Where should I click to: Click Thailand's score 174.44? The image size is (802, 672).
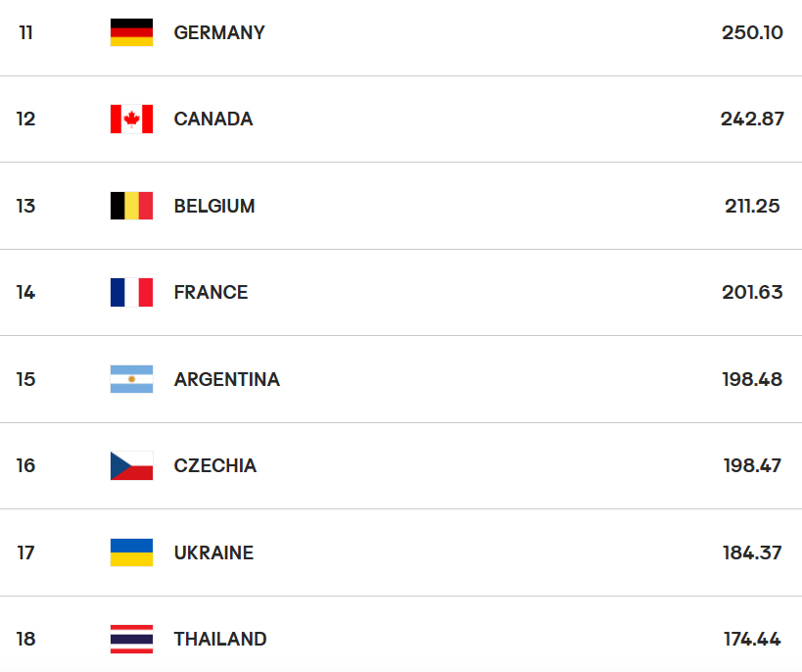coord(752,640)
